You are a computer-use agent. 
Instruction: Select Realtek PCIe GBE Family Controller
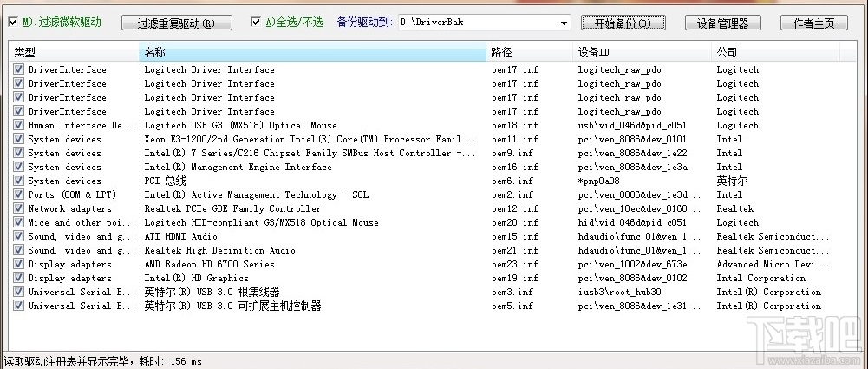[232, 208]
